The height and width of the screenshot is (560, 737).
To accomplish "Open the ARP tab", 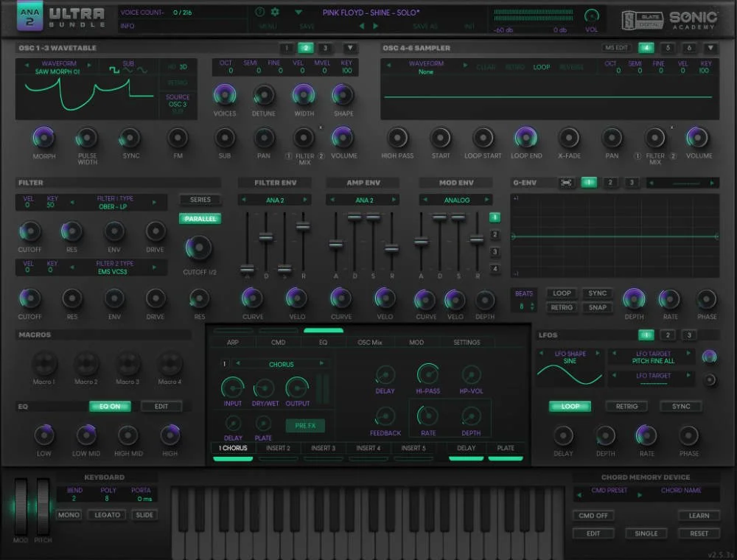I will pyautogui.click(x=233, y=342).
